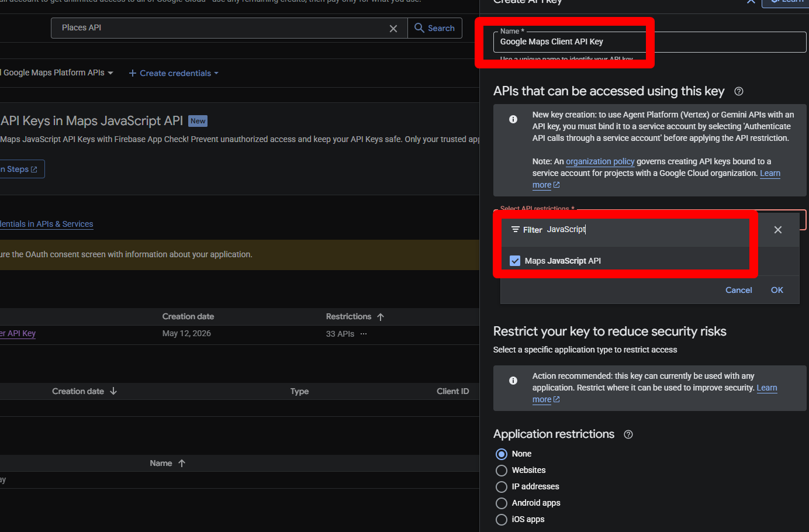Image resolution: width=809 pixels, height=532 pixels.
Task: Expand the Create credentials menu
Action: click(x=174, y=73)
